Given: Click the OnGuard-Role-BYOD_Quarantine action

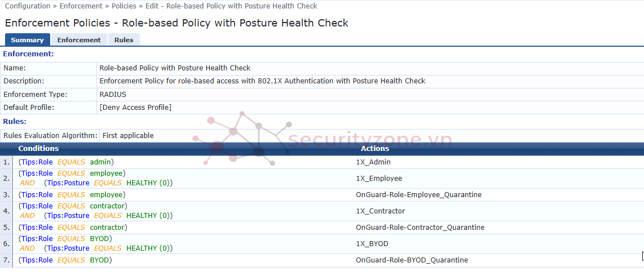Looking at the screenshot, I should [x=412, y=260].
